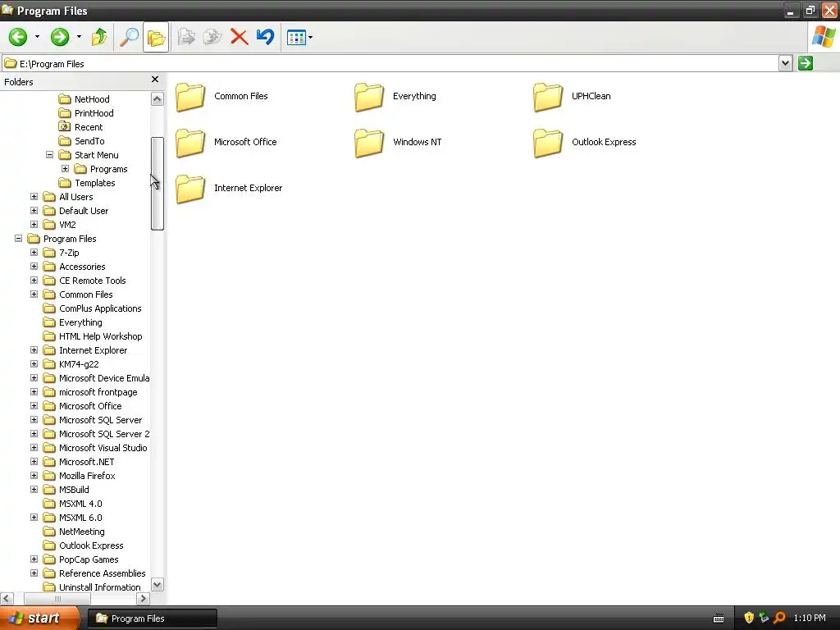
Task: Click the keyboard icon in taskbar
Action: [x=719, y=619]
